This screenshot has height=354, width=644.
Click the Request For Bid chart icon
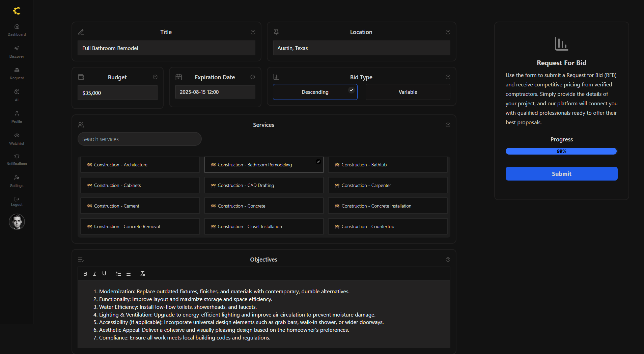(561, 44)
